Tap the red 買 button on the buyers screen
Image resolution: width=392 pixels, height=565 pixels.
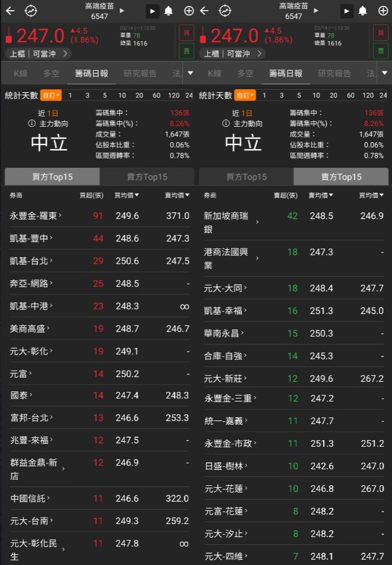(x=187, y=33)
